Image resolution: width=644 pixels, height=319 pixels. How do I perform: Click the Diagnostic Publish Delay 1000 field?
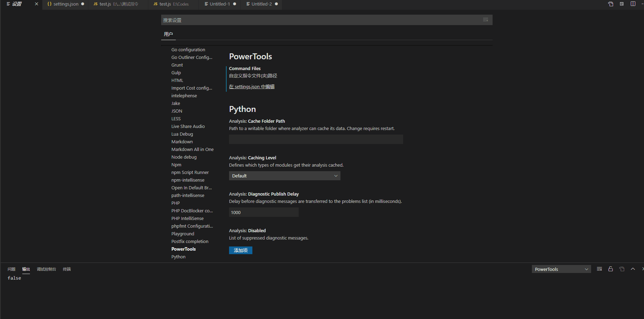(x=264, y=212)
